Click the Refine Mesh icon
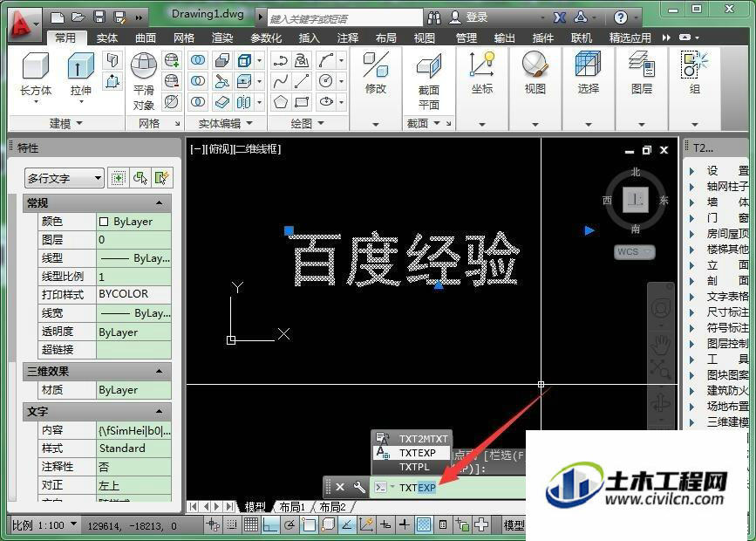 click(172, 101)
